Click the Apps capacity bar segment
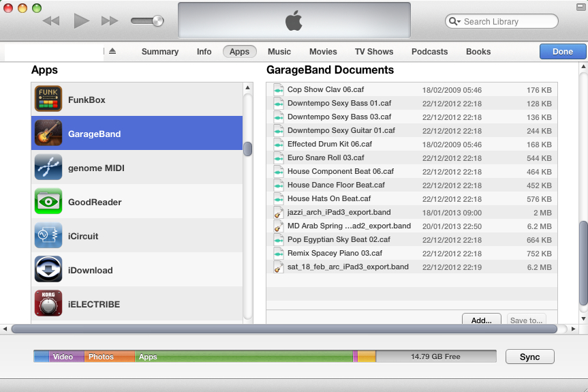Viewport: 588px width, 392px height. (x=244, y=357)
